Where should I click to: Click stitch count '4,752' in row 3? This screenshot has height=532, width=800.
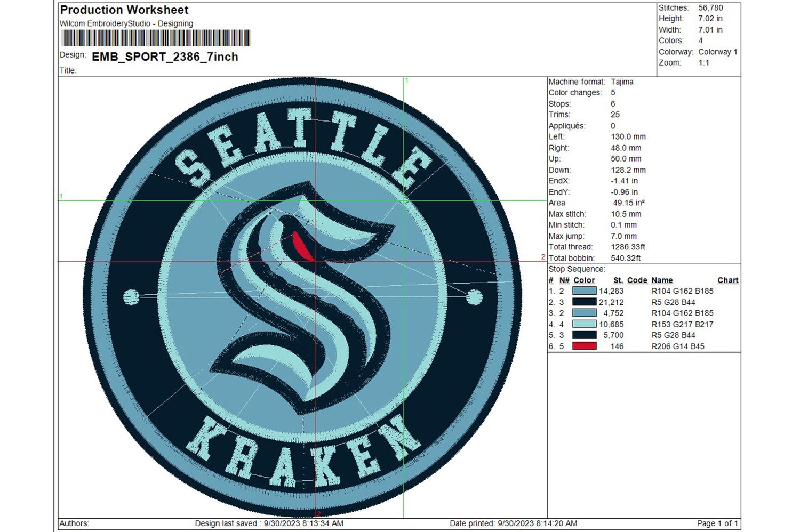tap(613, 313)
